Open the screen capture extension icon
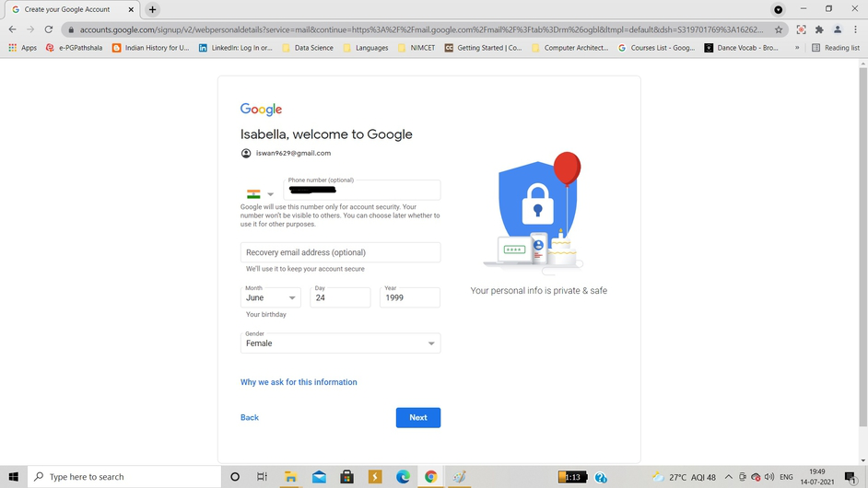This screenshot has width=868, height=488. click(801, 29)
